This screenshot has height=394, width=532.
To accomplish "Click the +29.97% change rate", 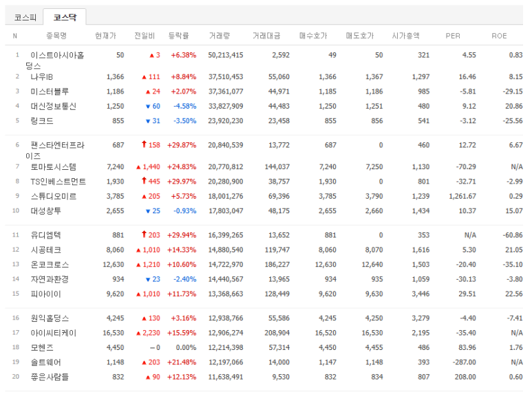I will click(x=182, y=182).
